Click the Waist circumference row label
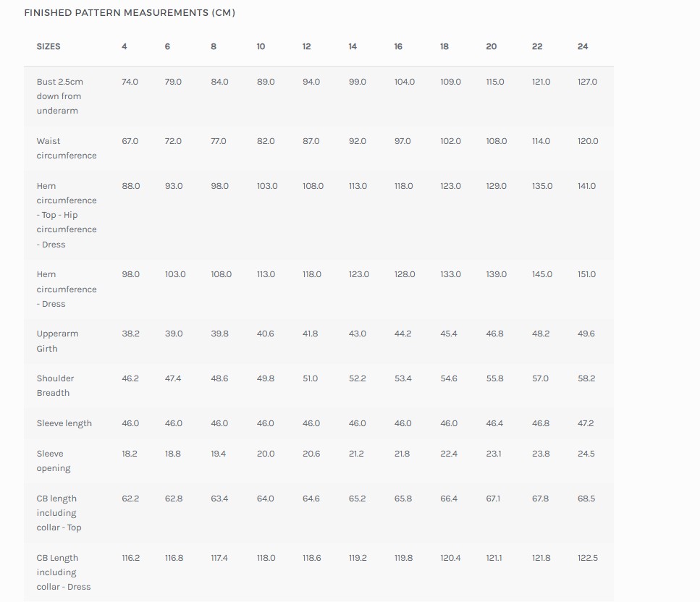The image size is (700, 602). coord(67,148)
